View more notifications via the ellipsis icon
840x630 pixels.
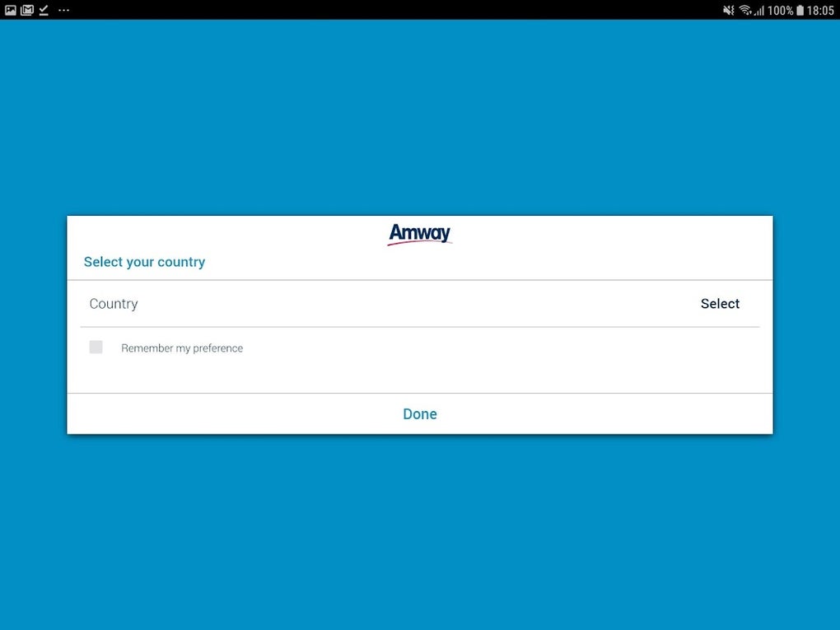63,11
